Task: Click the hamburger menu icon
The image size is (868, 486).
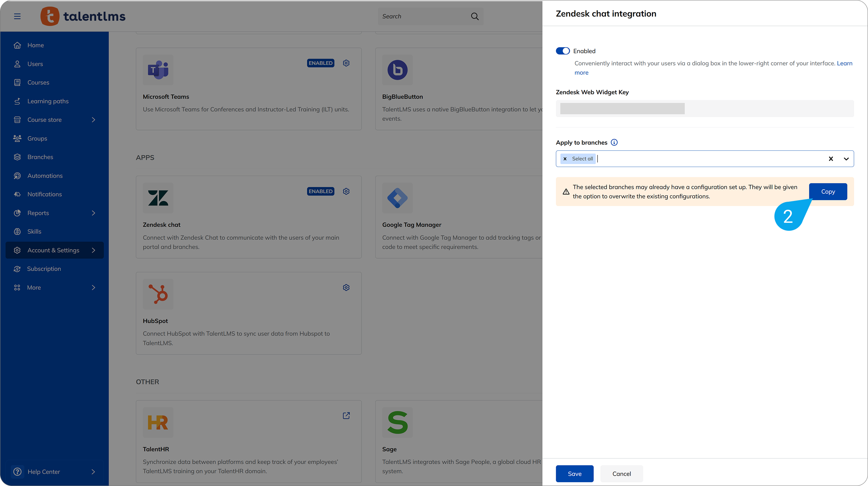Action: coord(17,16)
